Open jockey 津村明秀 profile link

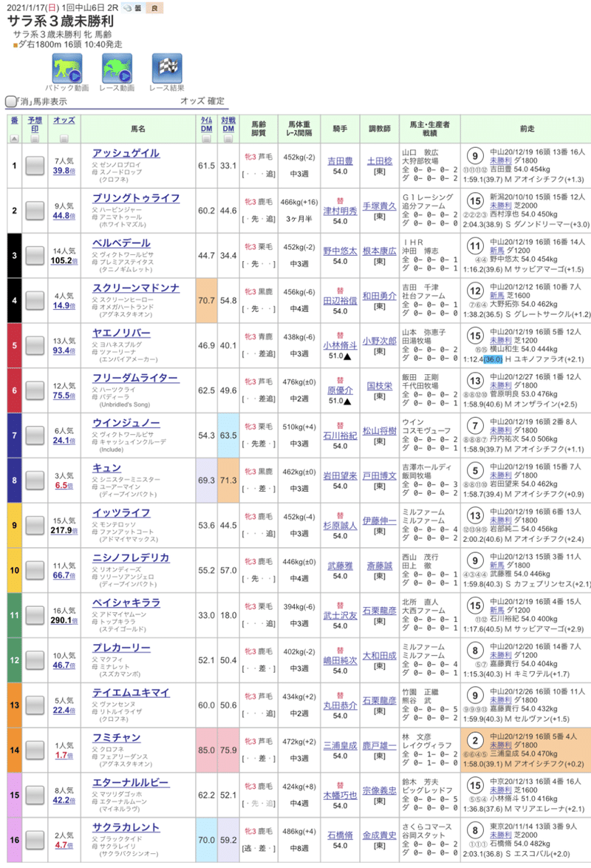click(x=340, y=211)
